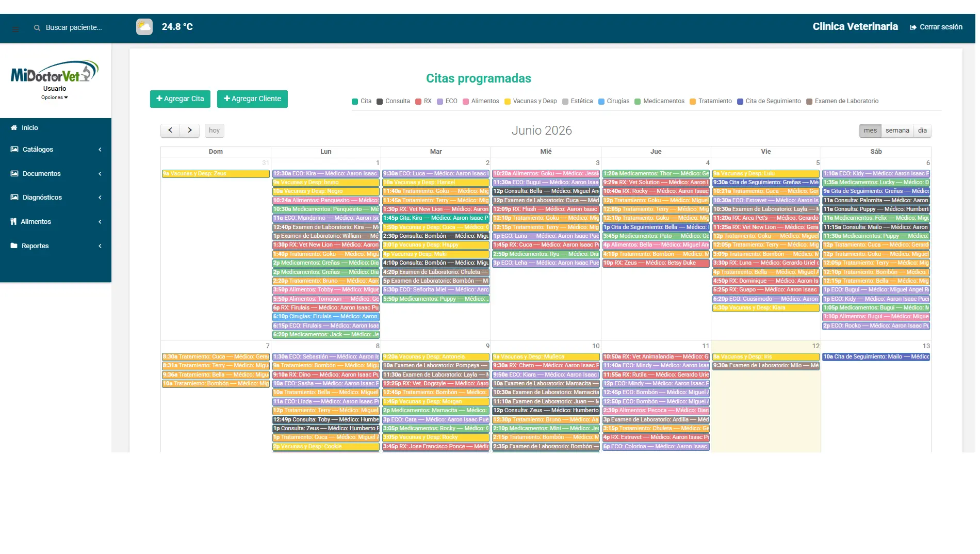Image resolution: width=980 pixels, height=554 pixels.
Task: Click the Alimentos cutlery icon
Action: click(x=13, y=221)
